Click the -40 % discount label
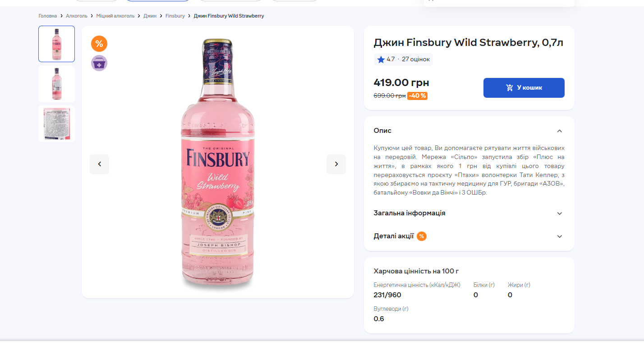Screen dimensions: 644x350 pyautogui.click(x=417, y=95)
